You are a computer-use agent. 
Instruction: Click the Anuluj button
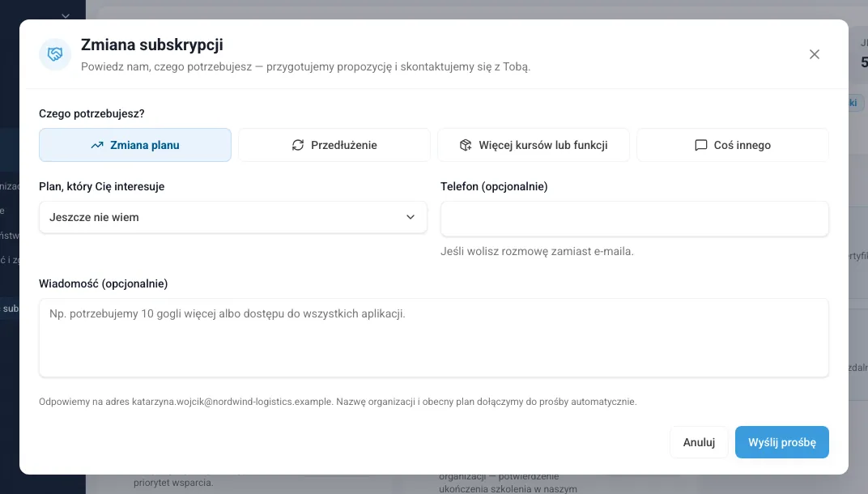tap(699, 442)
